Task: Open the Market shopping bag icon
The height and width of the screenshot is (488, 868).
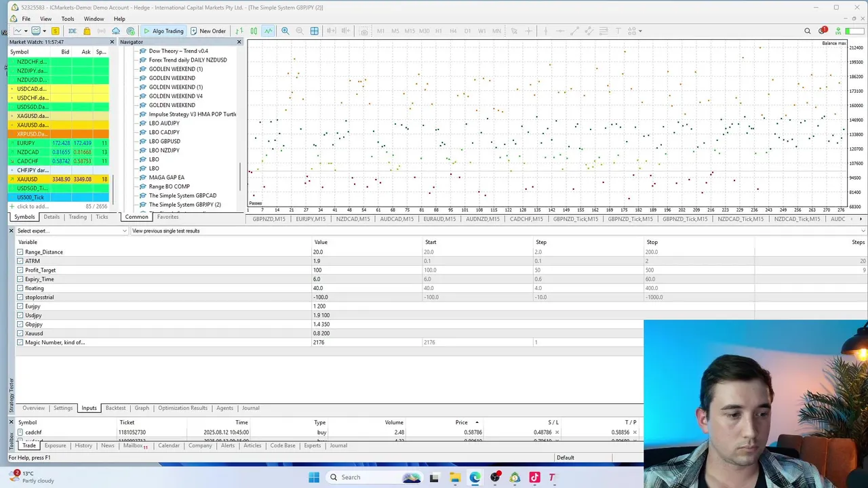Action: [x=87, y=30]
